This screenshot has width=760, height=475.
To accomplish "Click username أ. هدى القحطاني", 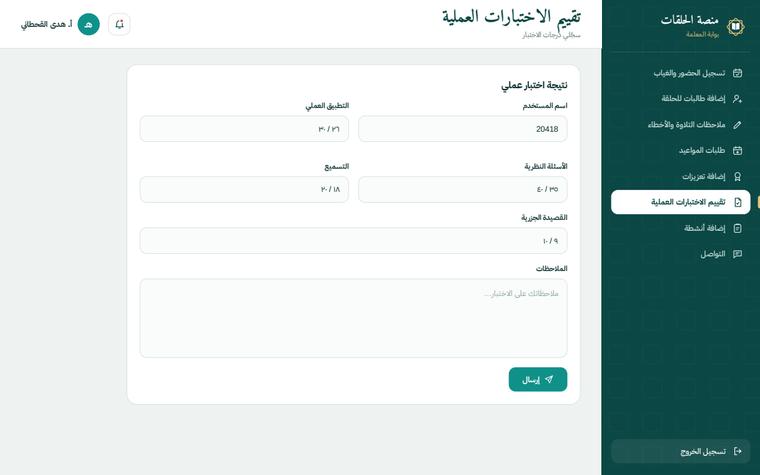I will coord(47,24).
